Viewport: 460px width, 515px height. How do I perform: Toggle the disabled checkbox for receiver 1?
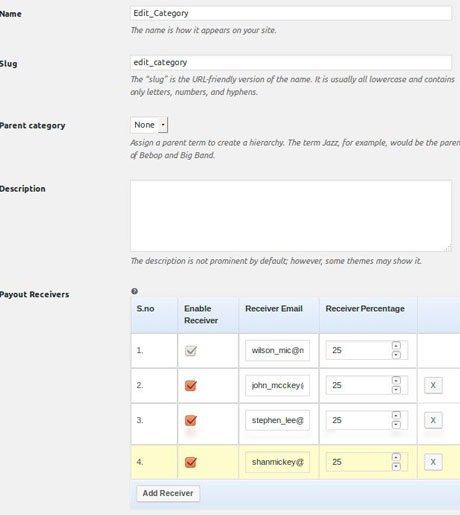pyautogui.click(x=191, y=350)
